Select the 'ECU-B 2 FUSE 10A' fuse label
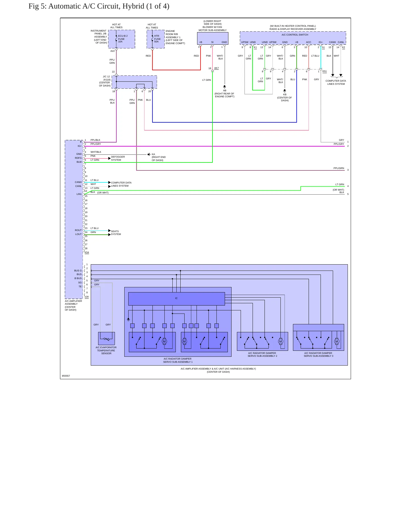The height and width of the screenshot is (532, 411). tap(123, 39)
